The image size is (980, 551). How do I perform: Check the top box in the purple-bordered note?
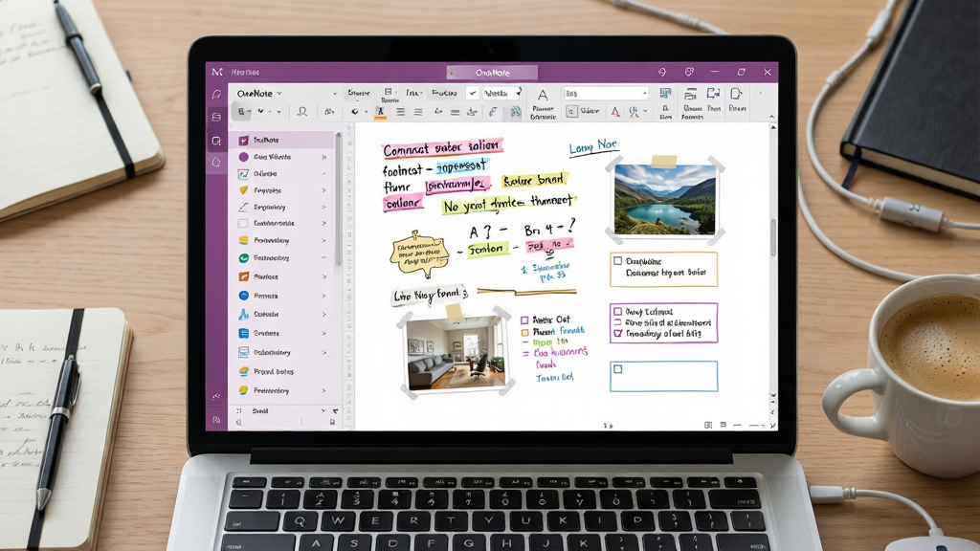pos(618,311)
